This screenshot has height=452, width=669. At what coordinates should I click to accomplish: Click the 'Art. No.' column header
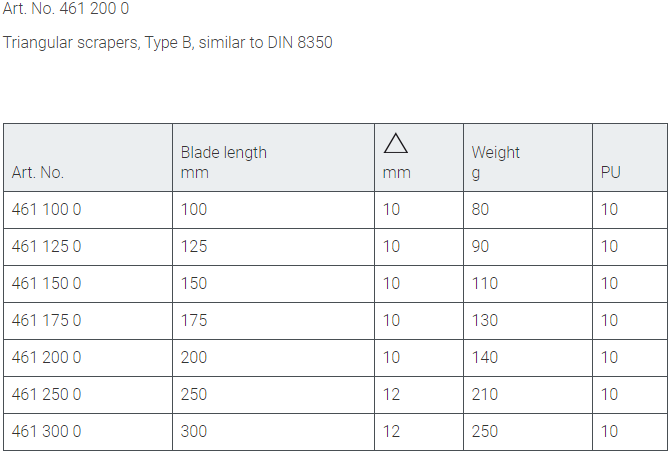click(38, 172)
